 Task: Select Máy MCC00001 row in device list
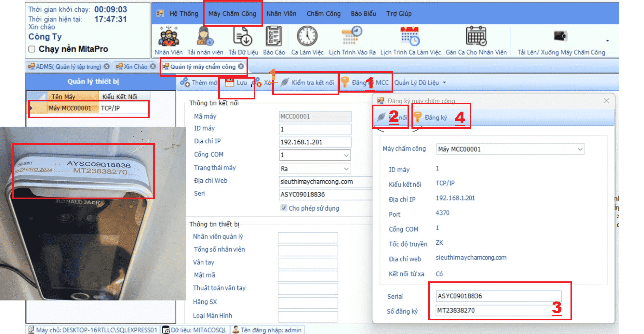(x=70, y=108)
